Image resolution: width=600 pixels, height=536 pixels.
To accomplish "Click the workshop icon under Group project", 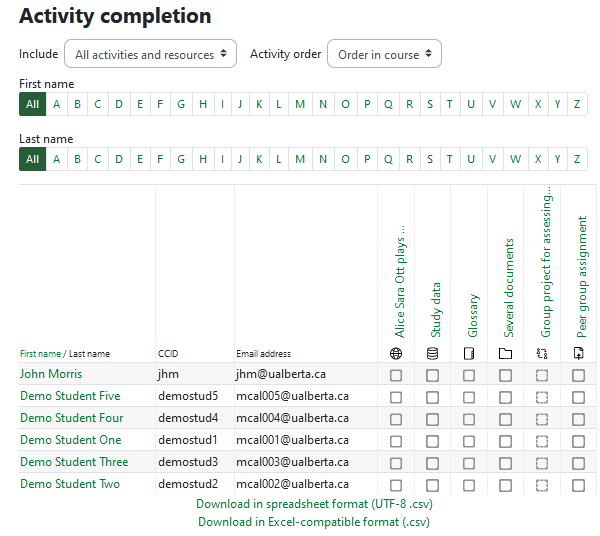I will tap(542, 353).
